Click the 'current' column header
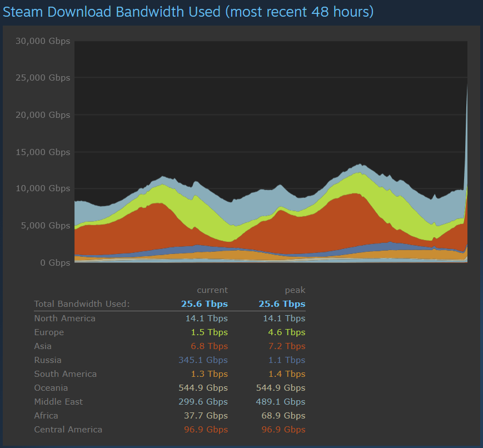The image size is (483, 448). (212, 290)
